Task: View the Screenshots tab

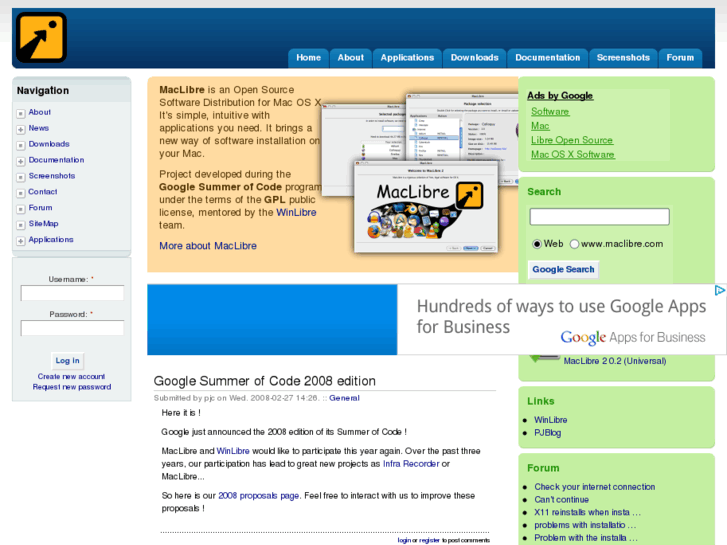Action: click(x=623, y=58)
